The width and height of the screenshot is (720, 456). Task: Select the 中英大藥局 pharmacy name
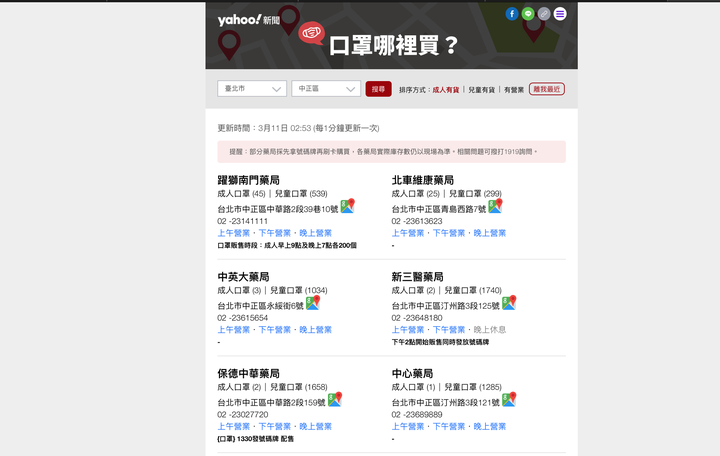[x=243, y=277]
